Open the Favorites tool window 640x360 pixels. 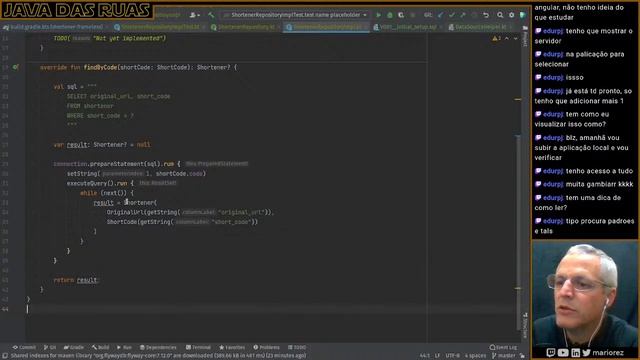pyautogui.click(x=232, y=347)
